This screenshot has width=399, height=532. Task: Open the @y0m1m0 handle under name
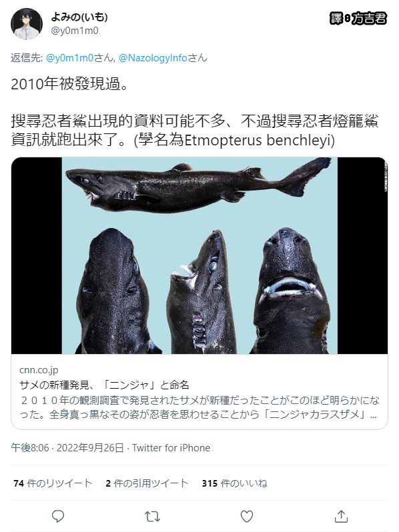pos(75,31)
